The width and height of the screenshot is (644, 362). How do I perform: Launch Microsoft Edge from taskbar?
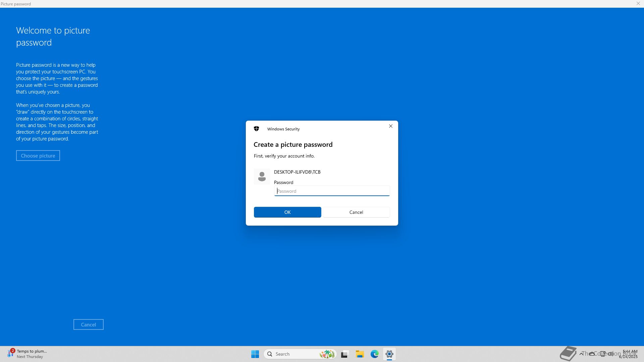374,354
